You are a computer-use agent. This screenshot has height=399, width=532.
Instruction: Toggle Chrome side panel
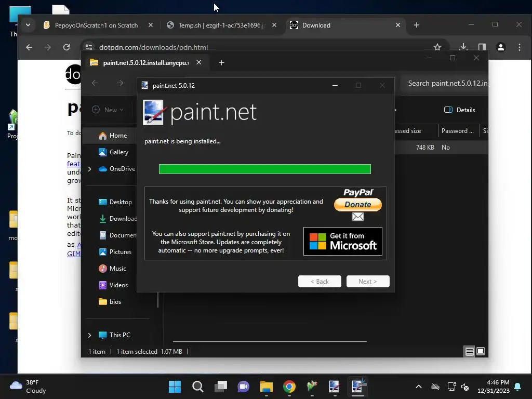tap(482, 47)
